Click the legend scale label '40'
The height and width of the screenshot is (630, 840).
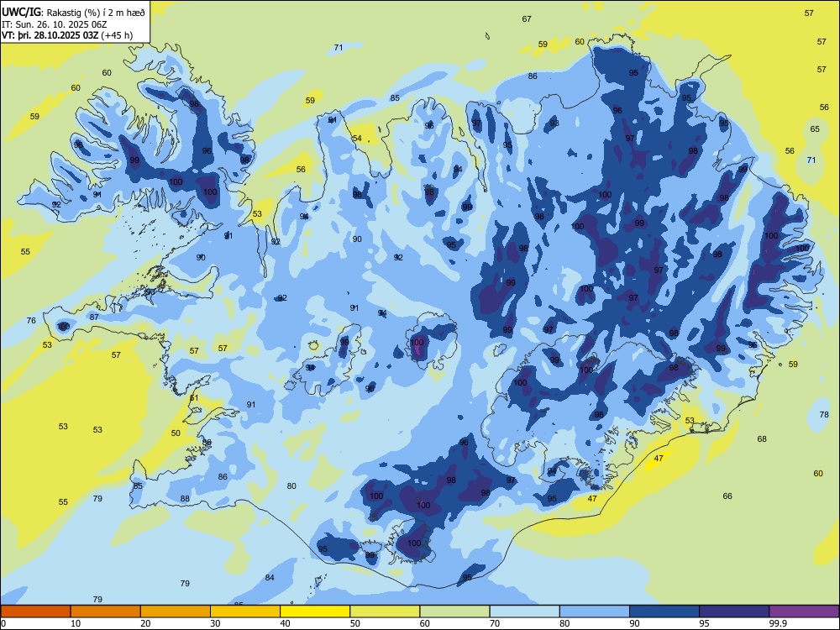[x=285, y=623]
